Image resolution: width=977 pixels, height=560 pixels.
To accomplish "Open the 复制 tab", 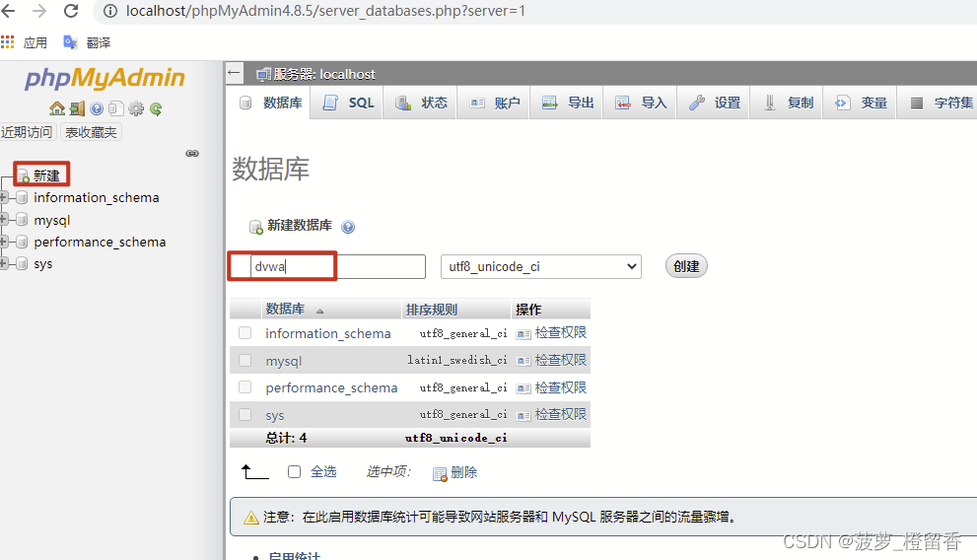I will pyautogui.click(x=788, y=103).
